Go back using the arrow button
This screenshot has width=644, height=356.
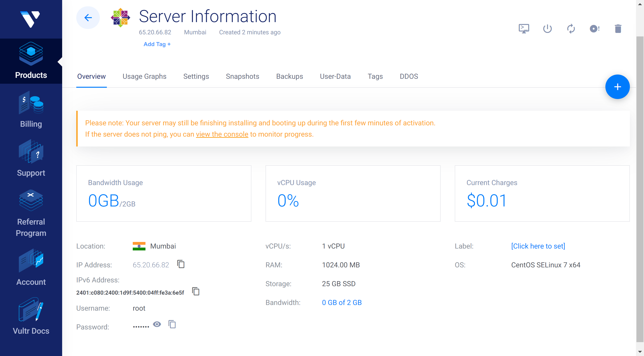coord(88,18)
